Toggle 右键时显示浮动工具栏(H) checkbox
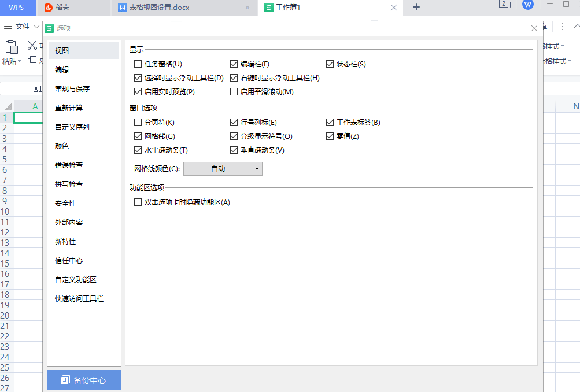 234,77
